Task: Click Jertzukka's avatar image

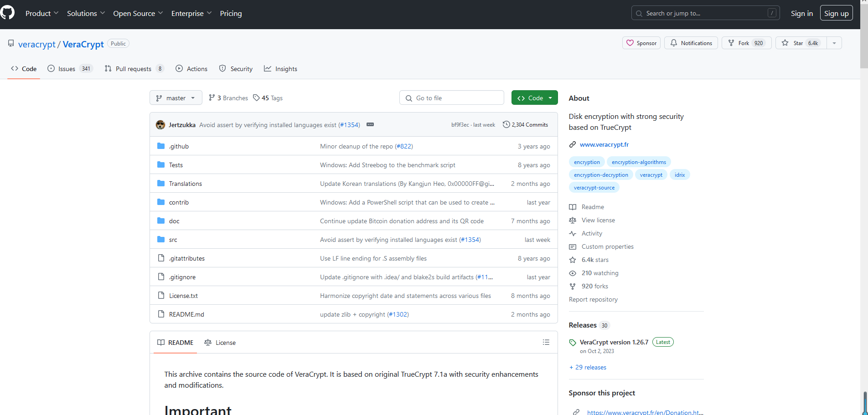Action: point(160,125)
